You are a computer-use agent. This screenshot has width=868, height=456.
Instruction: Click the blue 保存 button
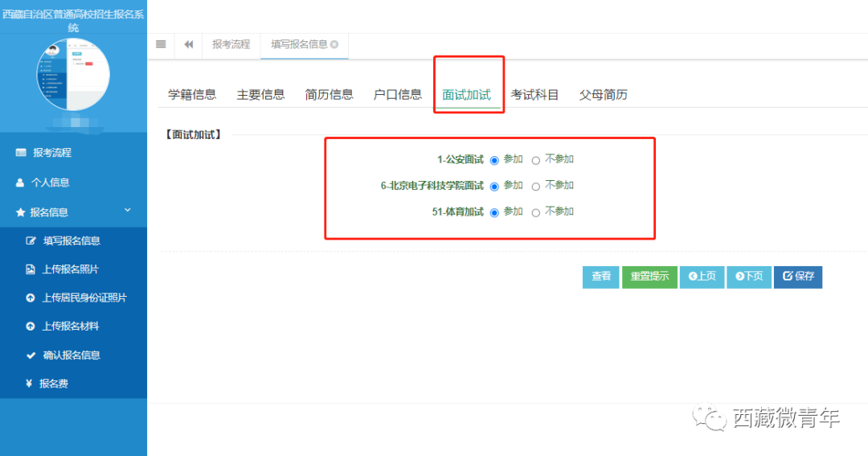point(797,277)
